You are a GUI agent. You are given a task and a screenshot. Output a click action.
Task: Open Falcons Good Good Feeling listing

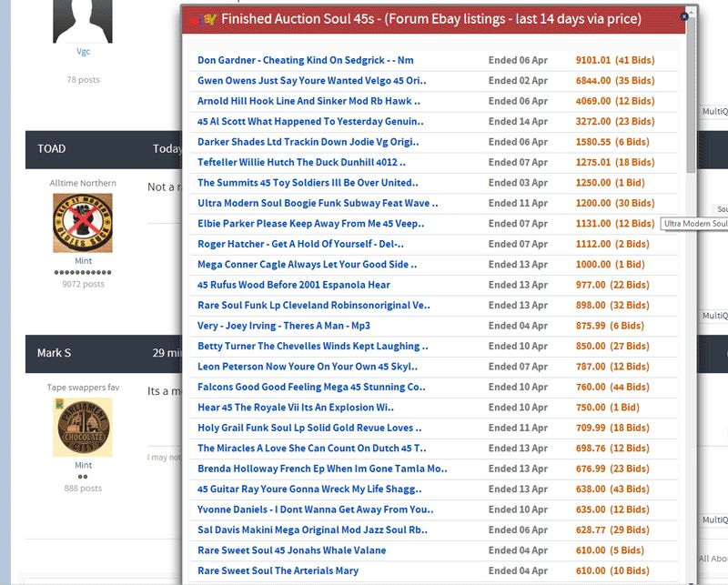(311, 387)
